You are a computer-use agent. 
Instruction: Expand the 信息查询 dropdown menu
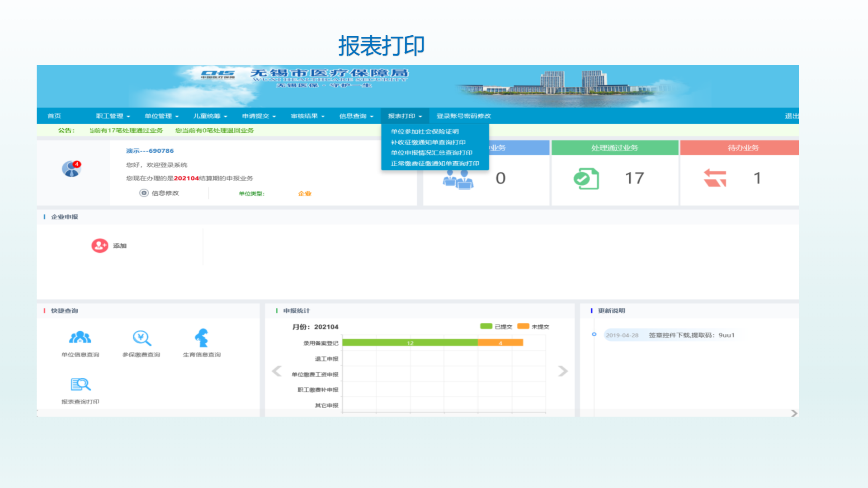pyautogui.click(x=356, y=116)
